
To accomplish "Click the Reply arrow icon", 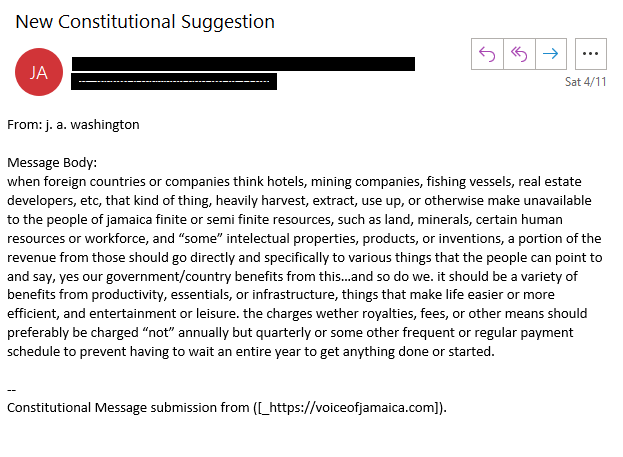I will 487,54.
